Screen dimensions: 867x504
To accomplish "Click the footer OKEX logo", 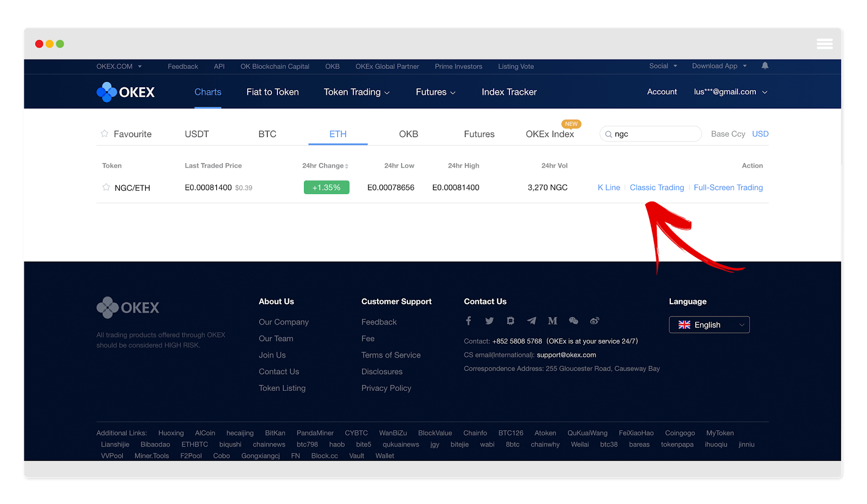I will [x=128, y=307].
